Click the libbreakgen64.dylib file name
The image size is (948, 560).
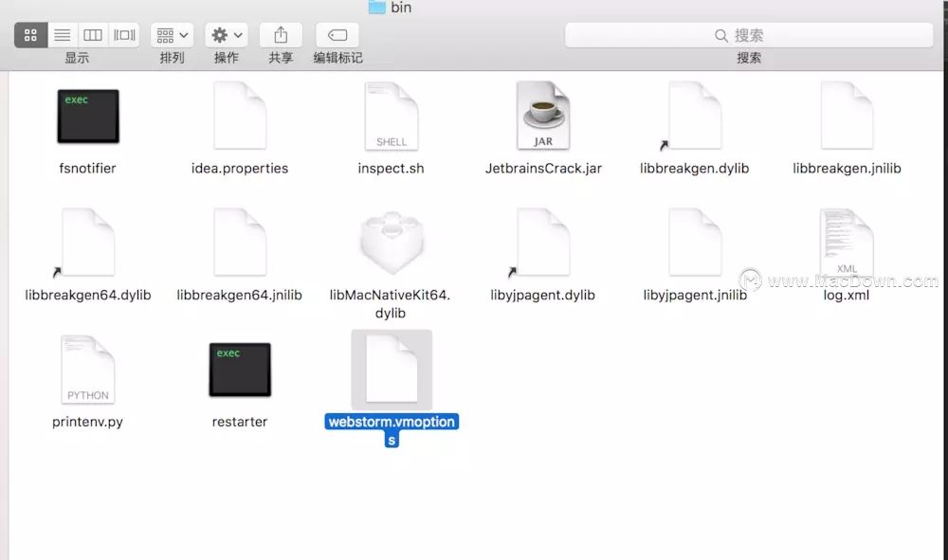click(x=88, y=296)
